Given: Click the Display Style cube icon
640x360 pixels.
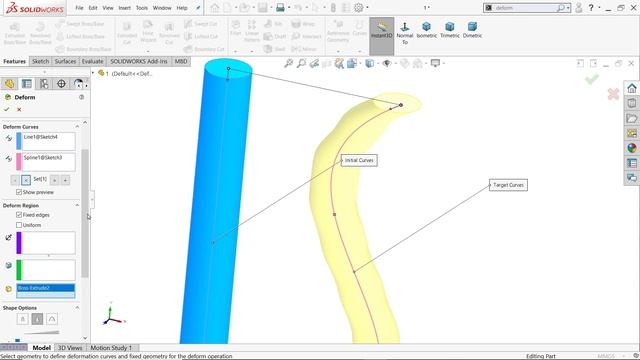Looking at the screenshot, I should point(369,63).
